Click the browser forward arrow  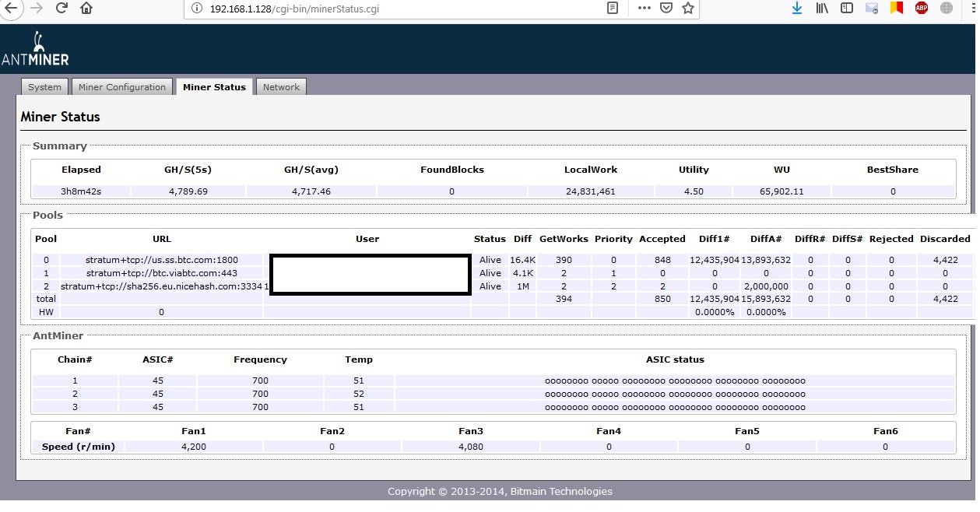pos(35,8)
